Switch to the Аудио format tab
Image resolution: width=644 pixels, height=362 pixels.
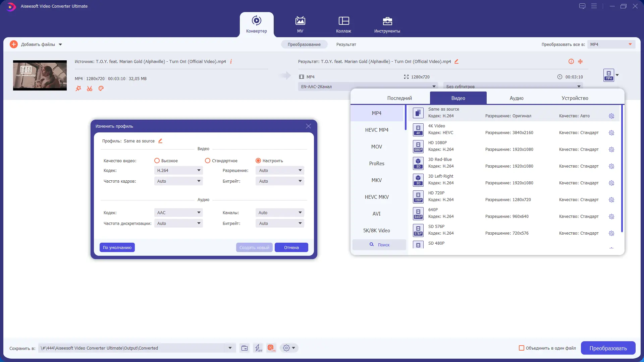pyautogui.click(x=516, y=98)
